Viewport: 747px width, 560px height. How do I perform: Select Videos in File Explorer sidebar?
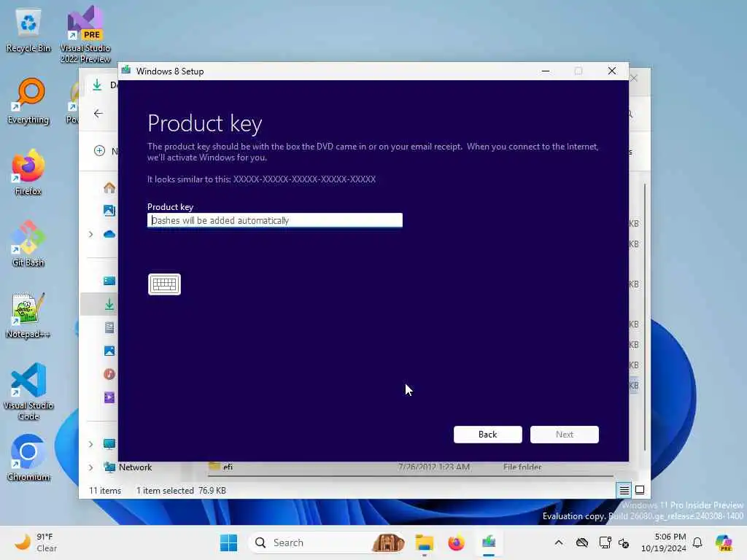pyautogui.click(x=109, y=397)
